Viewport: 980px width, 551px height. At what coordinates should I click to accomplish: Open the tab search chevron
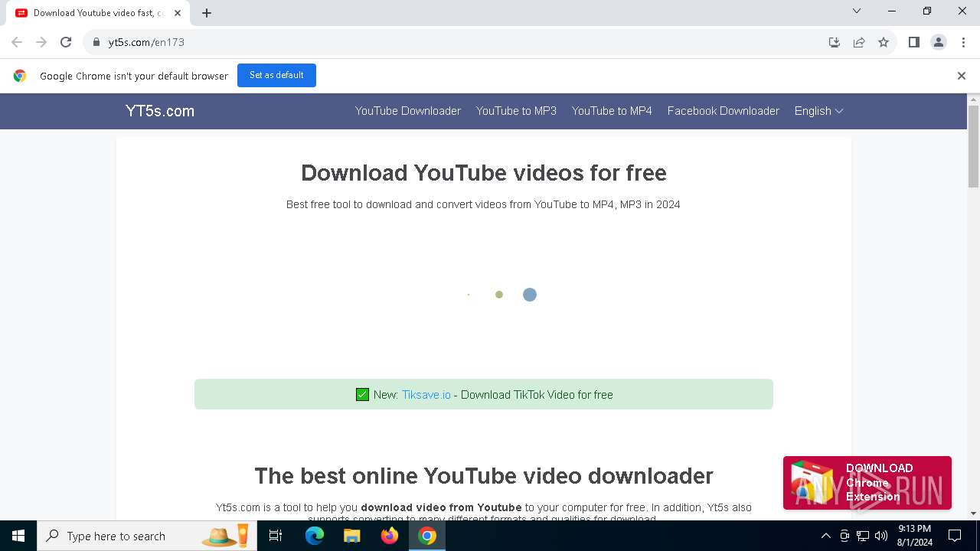pyautogui.click(x=857, y=11)
